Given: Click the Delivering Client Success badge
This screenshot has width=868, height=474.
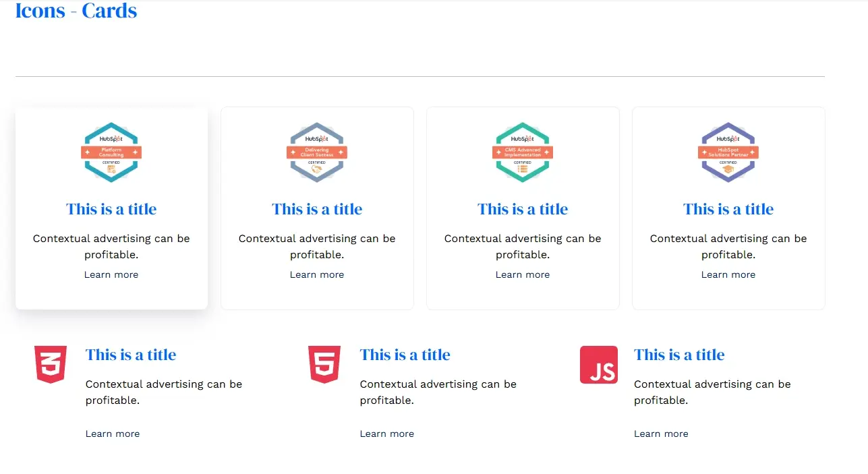Looking at the screenshot, I should pyautogui.click(x=317, y=152).
